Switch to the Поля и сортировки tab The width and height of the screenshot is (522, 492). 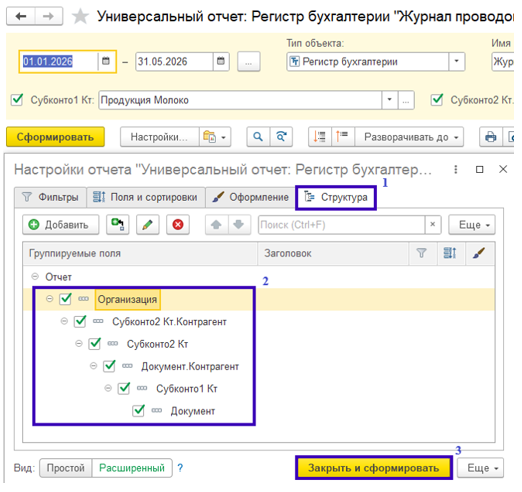point(146,197)
